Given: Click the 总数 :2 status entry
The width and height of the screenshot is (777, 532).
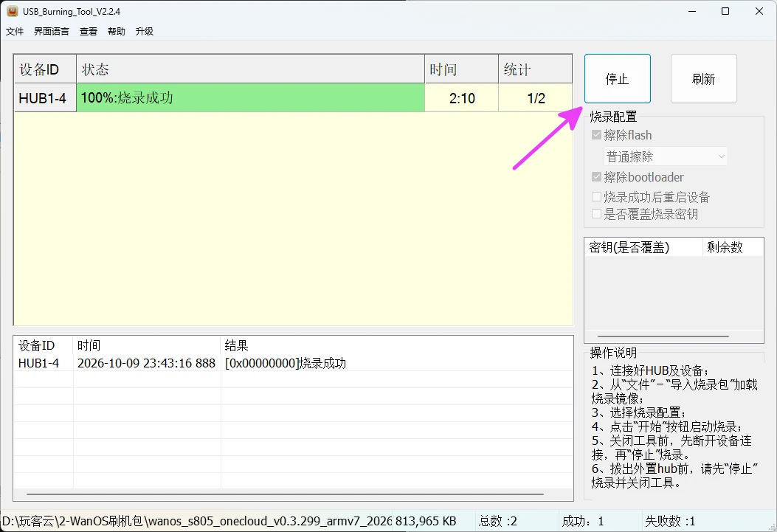Looking at the screenshot, I should click(497, 521).
